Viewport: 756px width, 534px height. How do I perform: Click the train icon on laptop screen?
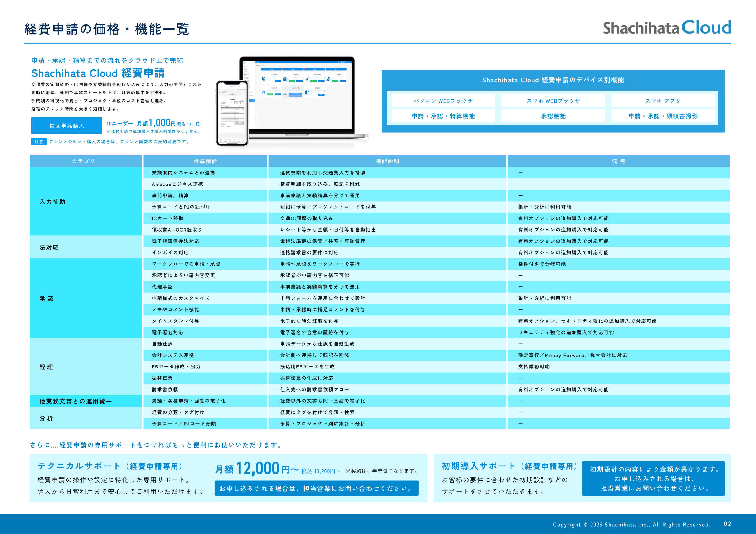click(x=264, y=79)
